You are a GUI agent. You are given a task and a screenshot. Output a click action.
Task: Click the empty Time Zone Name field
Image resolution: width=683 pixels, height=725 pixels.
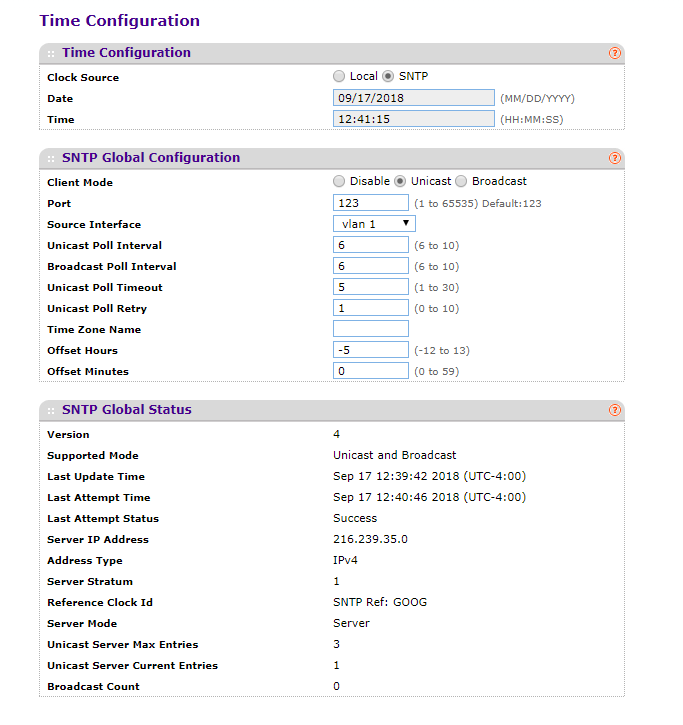click(370, 329)
